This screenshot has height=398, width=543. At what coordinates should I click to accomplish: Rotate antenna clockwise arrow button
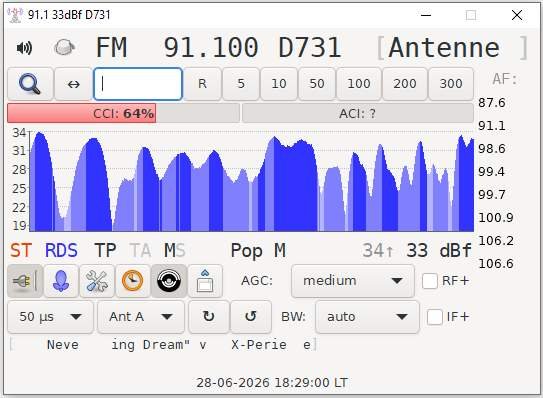point(208,317)
